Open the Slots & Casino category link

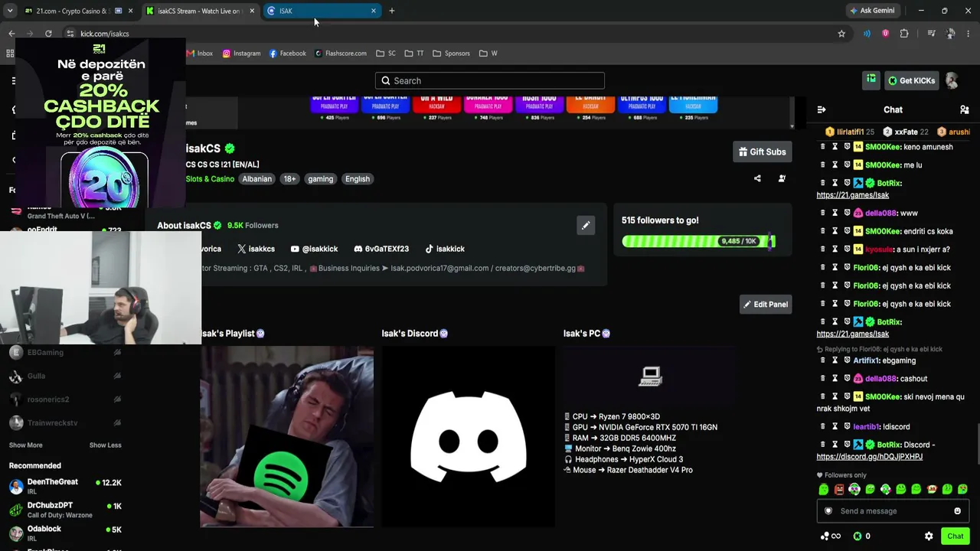(x=210, y=179)
